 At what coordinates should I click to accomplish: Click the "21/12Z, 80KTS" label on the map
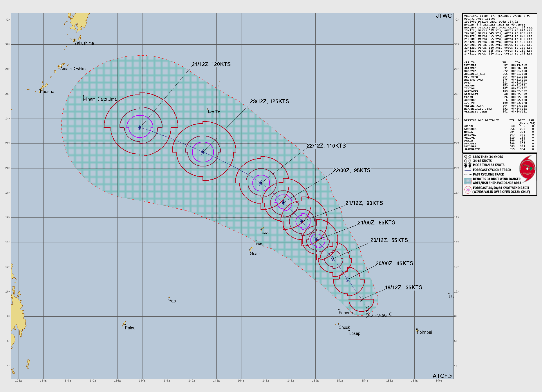(364, 203)
